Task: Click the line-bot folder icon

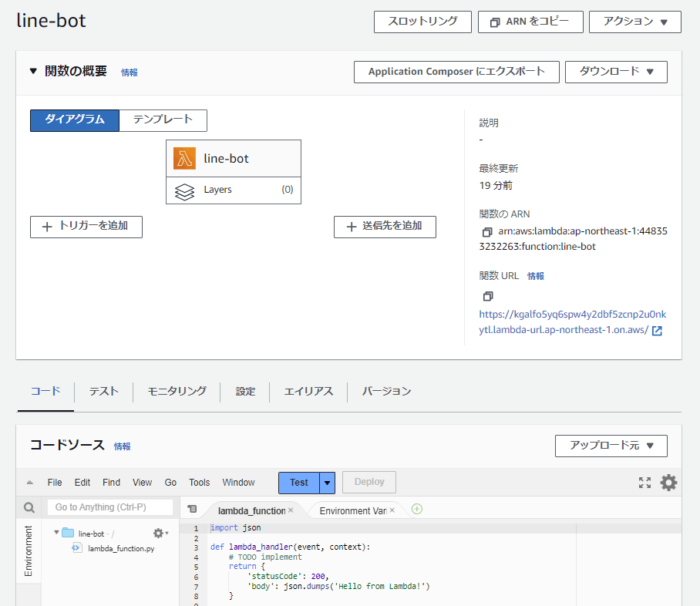Action: pyautogui.click(x=68, y=532)
